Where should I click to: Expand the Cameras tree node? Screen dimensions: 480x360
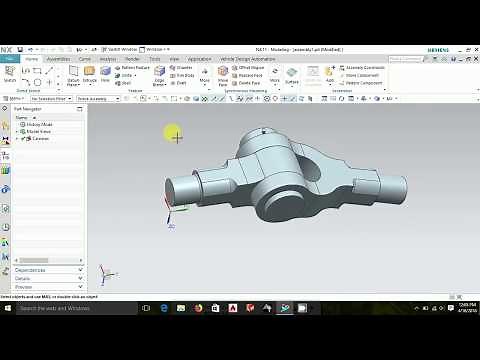point(17,139)
